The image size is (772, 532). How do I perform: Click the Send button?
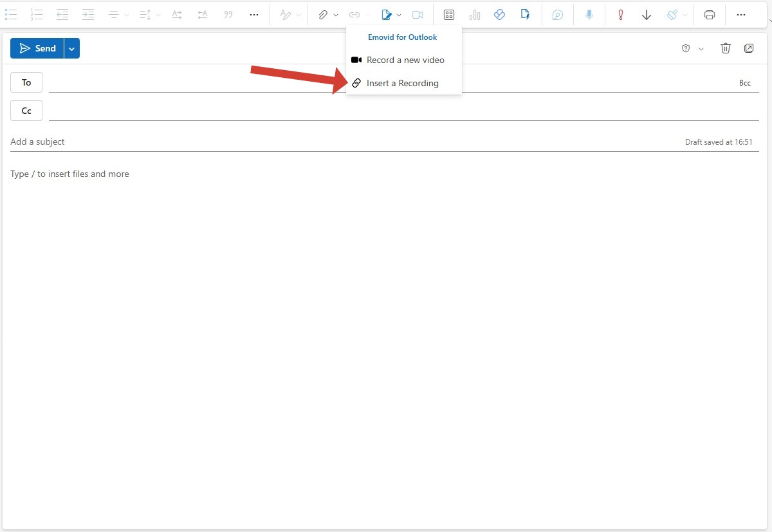(x=37, y=48)
